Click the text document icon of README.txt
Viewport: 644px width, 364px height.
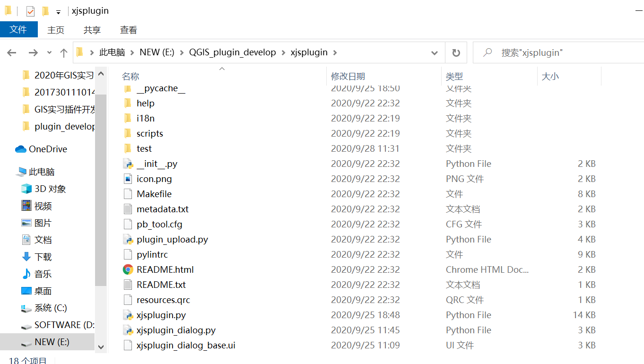click(128, 285)
